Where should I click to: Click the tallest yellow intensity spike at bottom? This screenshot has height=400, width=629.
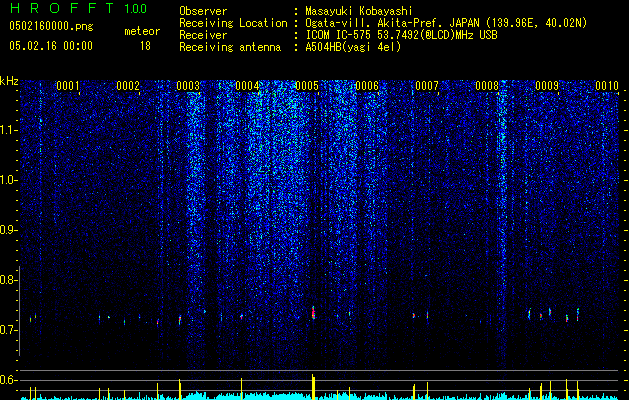[313, 387]
